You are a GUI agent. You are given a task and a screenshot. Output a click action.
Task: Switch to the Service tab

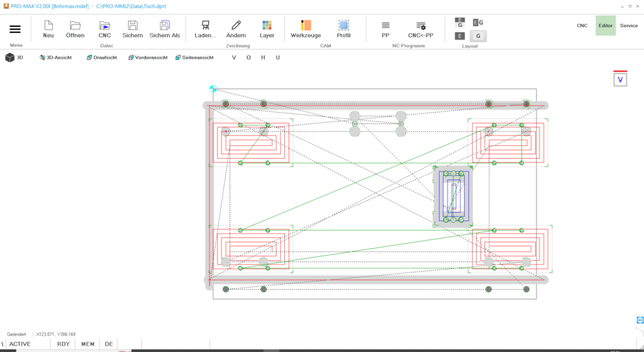coord(628,26)
